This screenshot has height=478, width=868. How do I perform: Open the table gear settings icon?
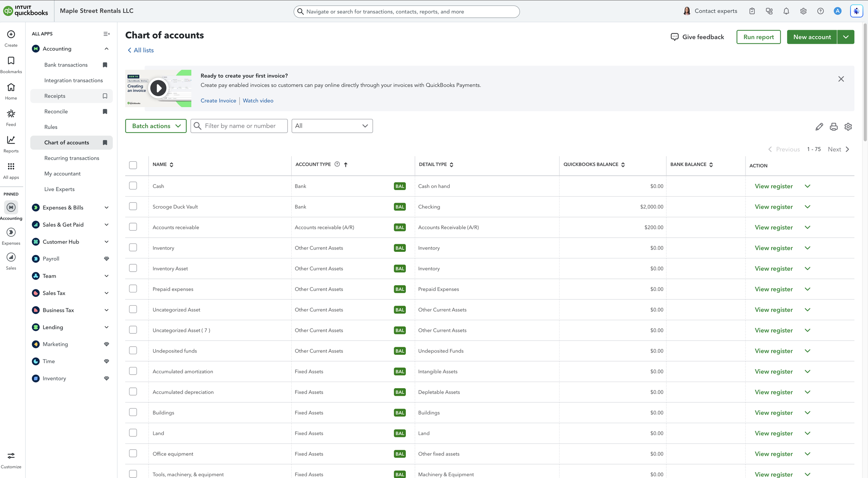pyautogui.click(x=848, y=127)
